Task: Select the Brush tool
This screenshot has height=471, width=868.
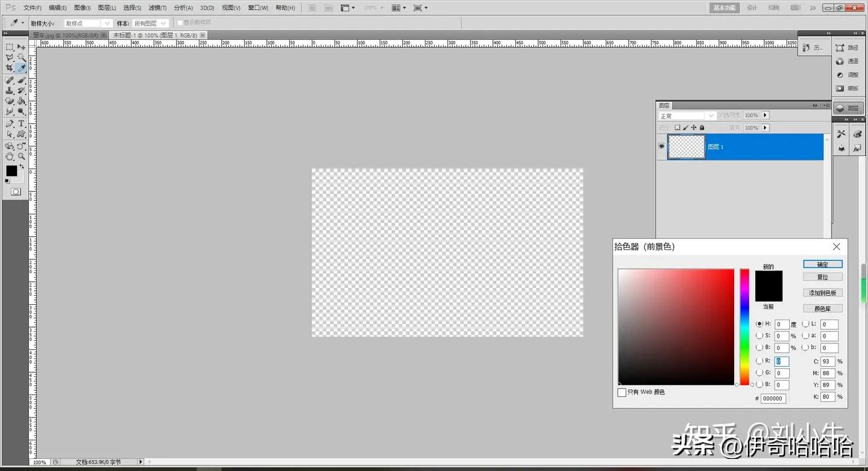Action: click(x=20, y=80)
